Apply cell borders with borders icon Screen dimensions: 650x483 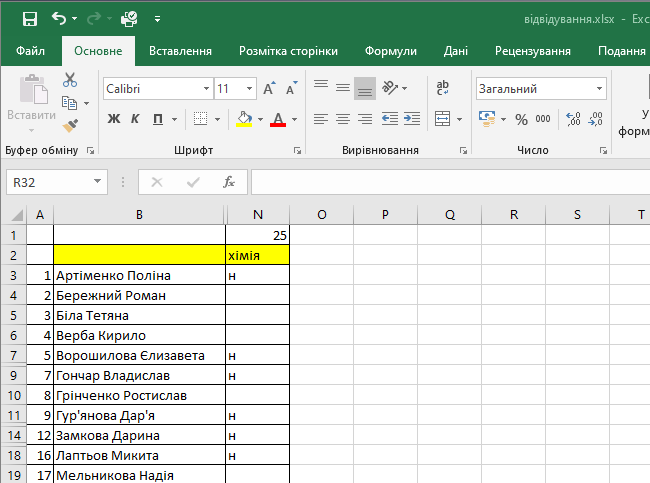point(200,119)
